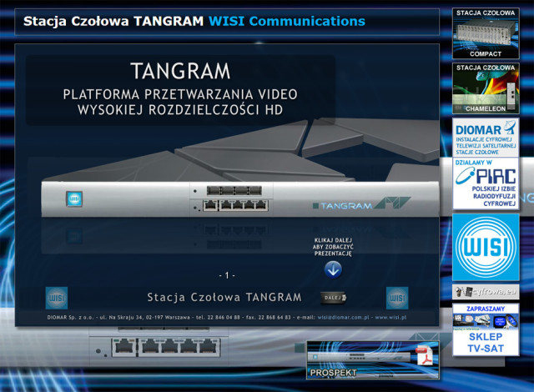534x392 pixels.
Task: Visit the SKLEP TV-SAT shop banner
Action: coord(486,329)
